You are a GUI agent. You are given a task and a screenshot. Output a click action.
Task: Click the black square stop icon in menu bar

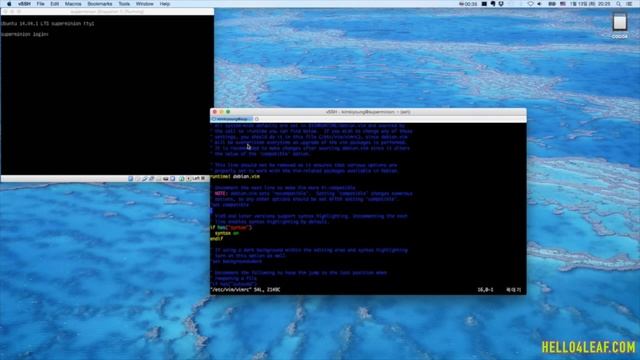tap(484, 4)
